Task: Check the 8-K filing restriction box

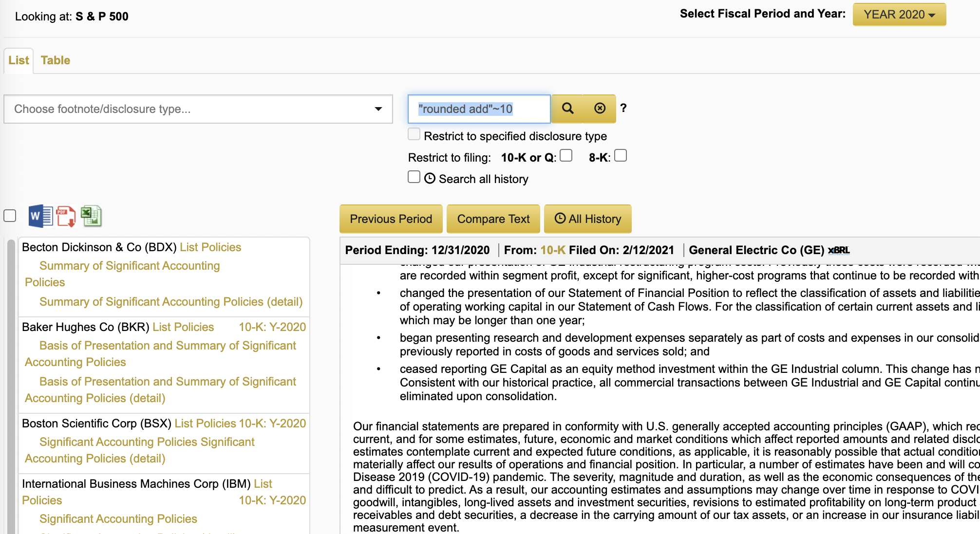Action: (x=621, y=156)
